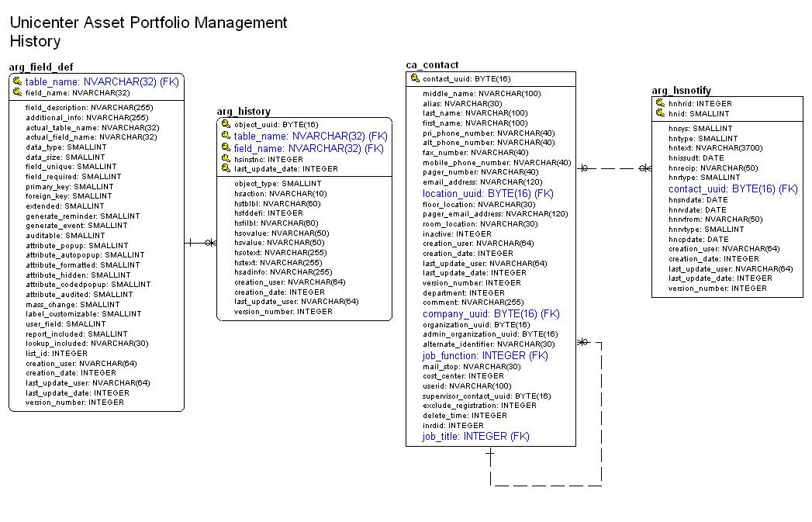
Task: Select hstblbl: NVARCHAR(60) row
Action: coord(277,203)
